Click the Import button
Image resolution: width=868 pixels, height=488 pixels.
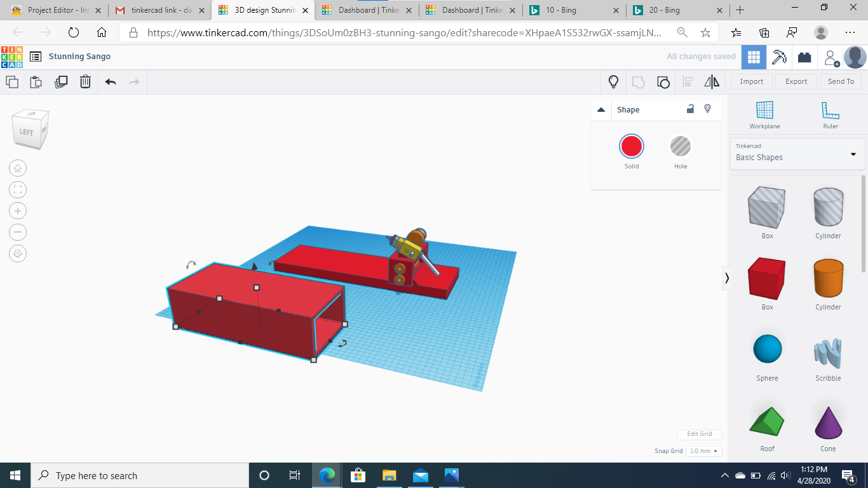(x=751, y=81)
